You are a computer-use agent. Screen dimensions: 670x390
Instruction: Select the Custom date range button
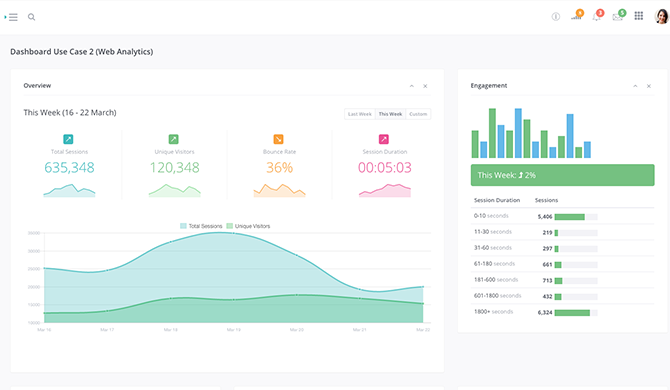418,114
